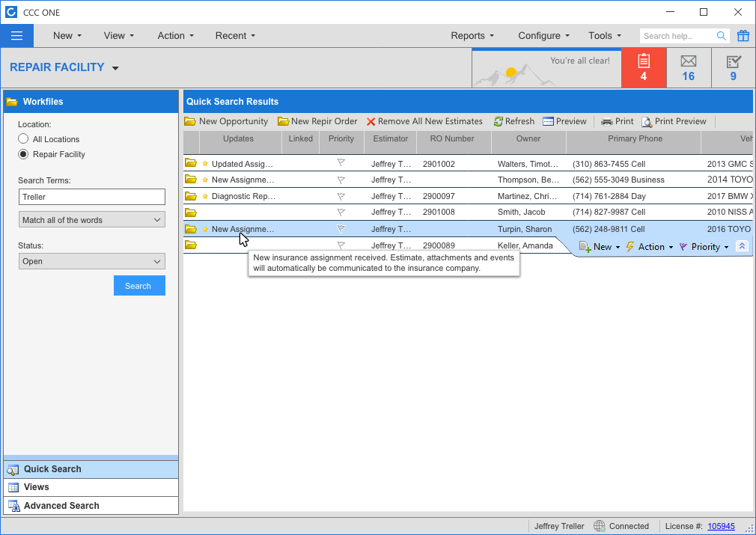Select the All Locations radio button
756x535 pixels.
[23, 139]
